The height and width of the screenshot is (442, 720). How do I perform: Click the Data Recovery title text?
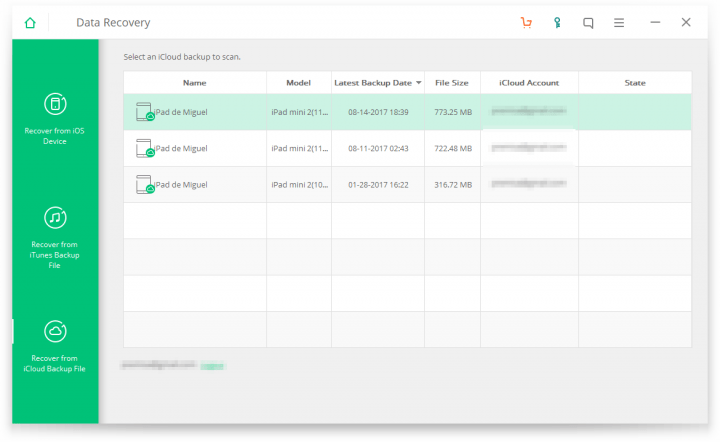tap(113, 22)
